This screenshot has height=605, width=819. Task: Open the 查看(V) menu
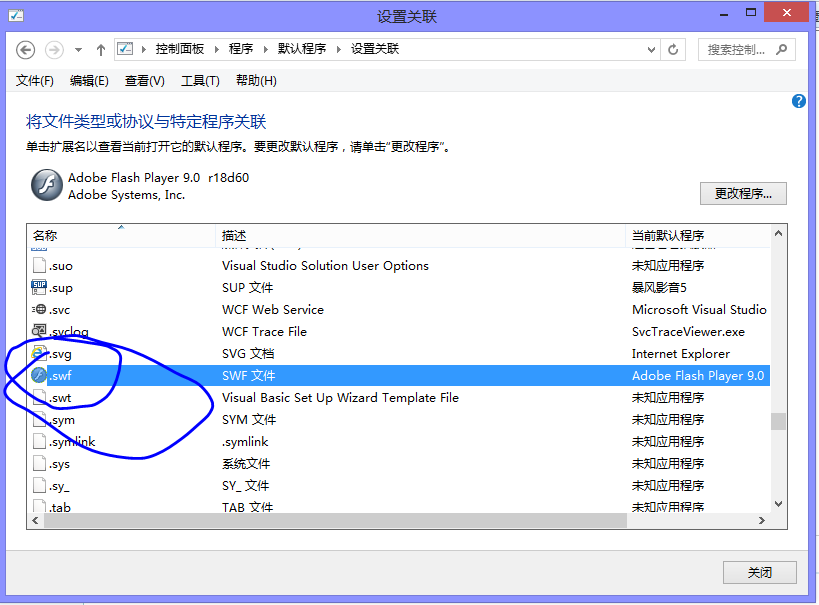tap(145, 80)
